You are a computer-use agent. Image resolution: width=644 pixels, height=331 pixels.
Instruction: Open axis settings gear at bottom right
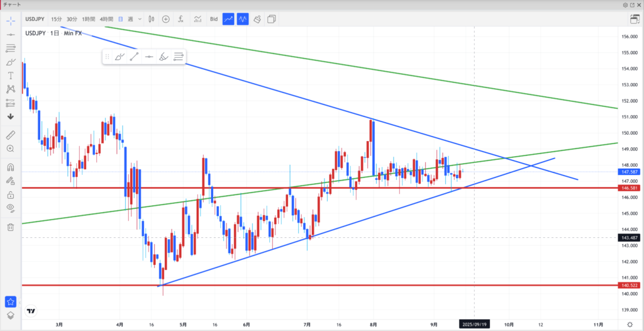point(630,325)
